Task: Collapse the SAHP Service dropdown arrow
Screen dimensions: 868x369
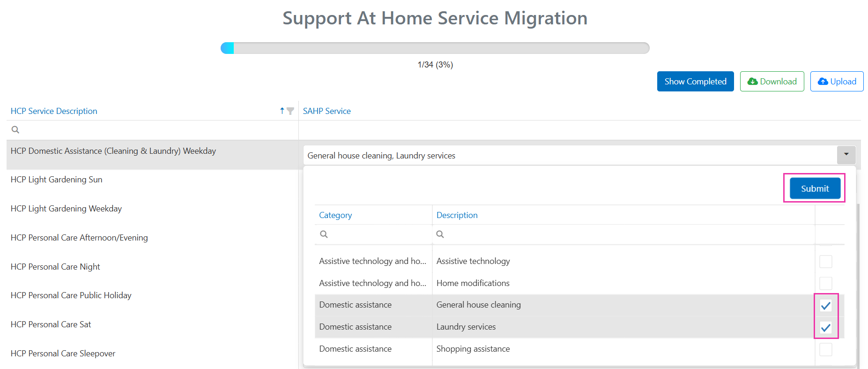Action: pyautogui.click(x=846, y=155)
